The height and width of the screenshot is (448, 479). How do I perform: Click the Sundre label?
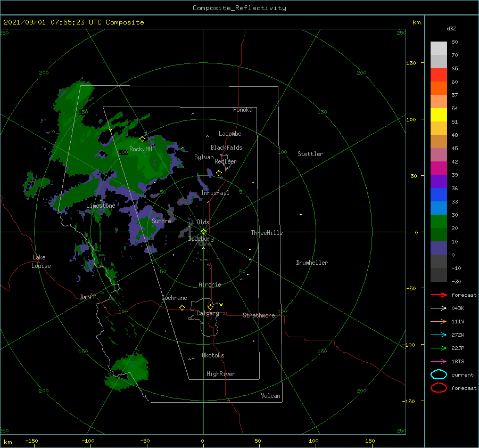161,221
